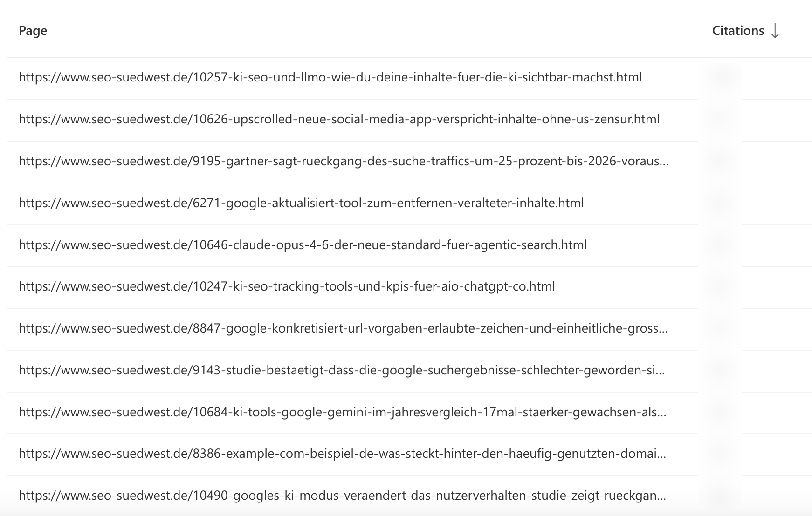This screenshot has width=812, height=516.
Task: Open the claude-opus-4-6 agentic search article
Action: pyautogui.click(x=303, y=244)
